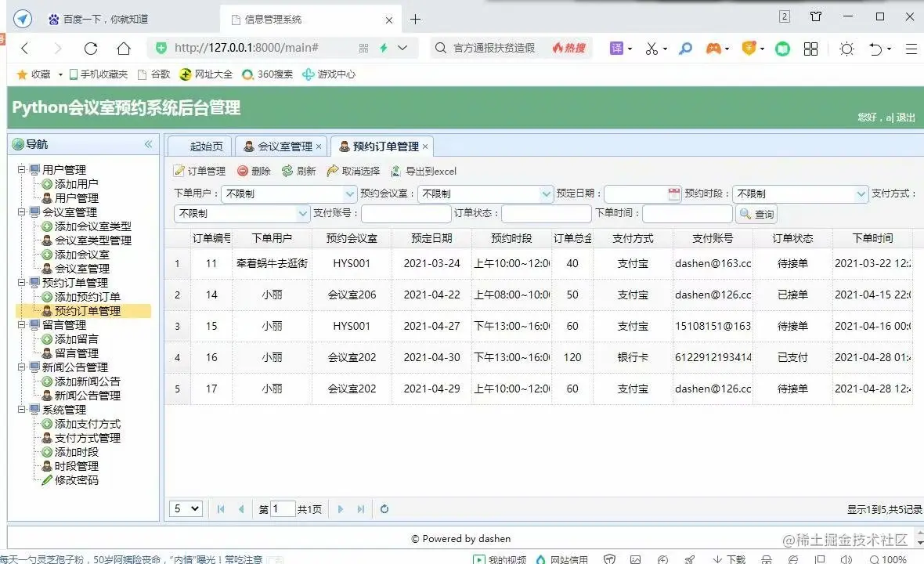Toggle night mode sun icon
This screenshot has width=924, height=564.
tap(846, 49)
